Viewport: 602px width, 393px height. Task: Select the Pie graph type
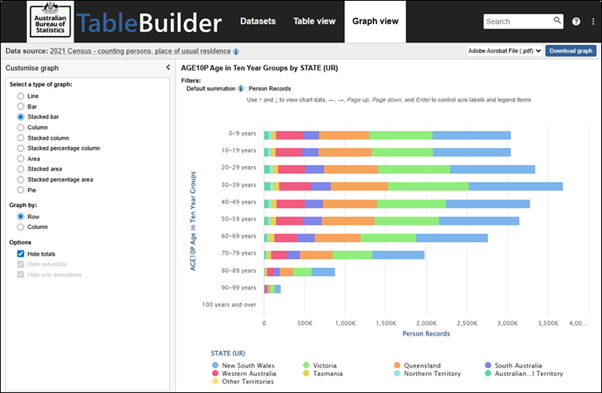click(21, 190)
